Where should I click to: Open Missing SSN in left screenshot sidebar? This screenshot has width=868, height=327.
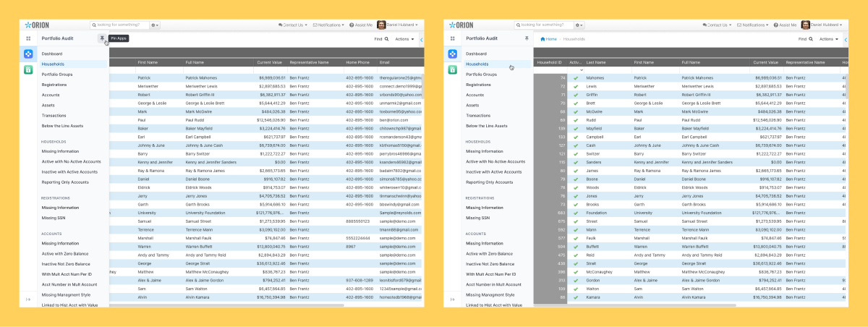click(x=53, y=218)
